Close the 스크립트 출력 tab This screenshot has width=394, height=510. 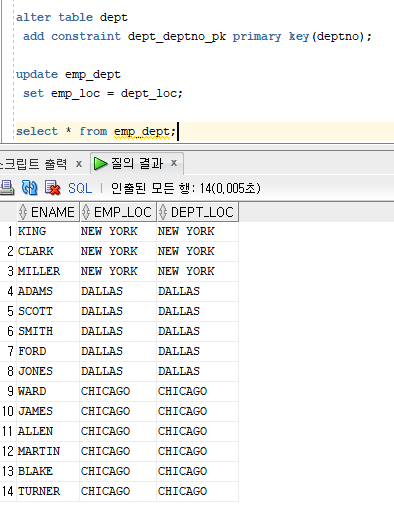pyautogui.click(x=79, y=164)
